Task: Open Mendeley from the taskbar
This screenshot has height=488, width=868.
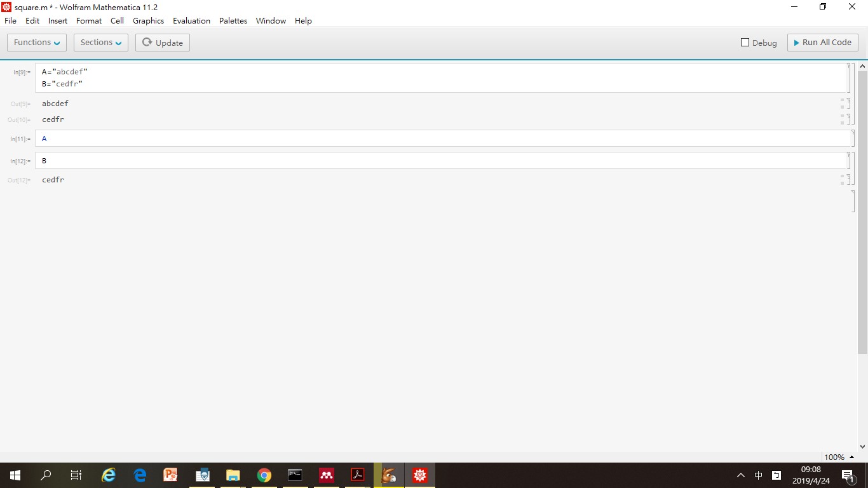Action: [x=327, y=475]
